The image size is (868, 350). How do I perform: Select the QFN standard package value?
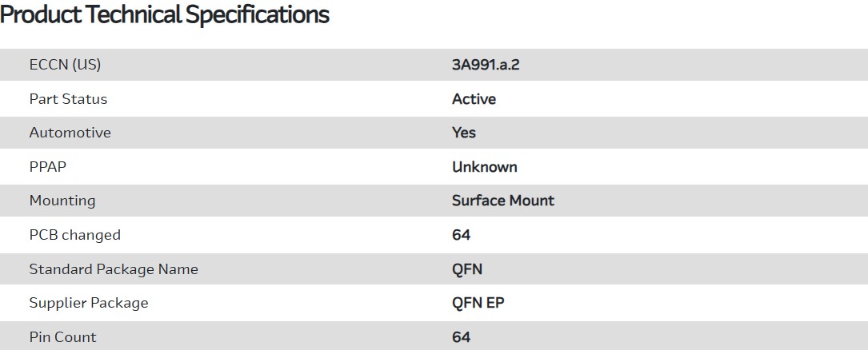[467, 269]
